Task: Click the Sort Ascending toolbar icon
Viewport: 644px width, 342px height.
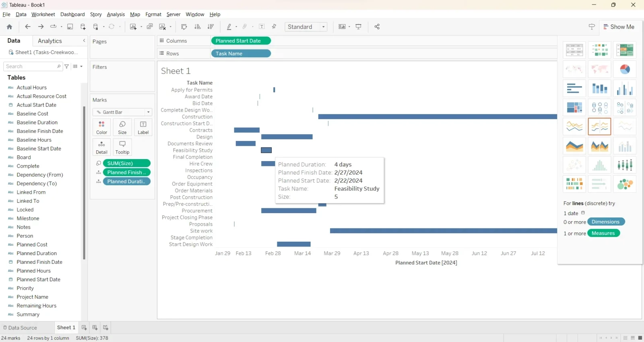Action: click(x=197, y=27)
